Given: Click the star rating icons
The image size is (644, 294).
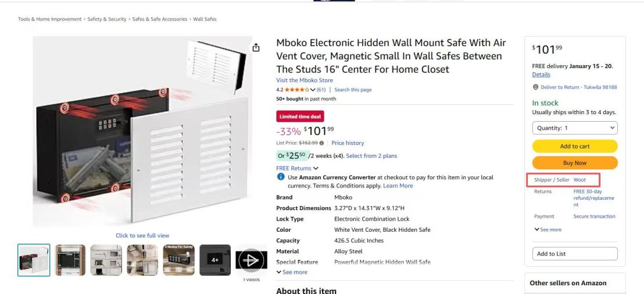Looking at the screenshot, I should pyautogui.click(x=296, y=90).
